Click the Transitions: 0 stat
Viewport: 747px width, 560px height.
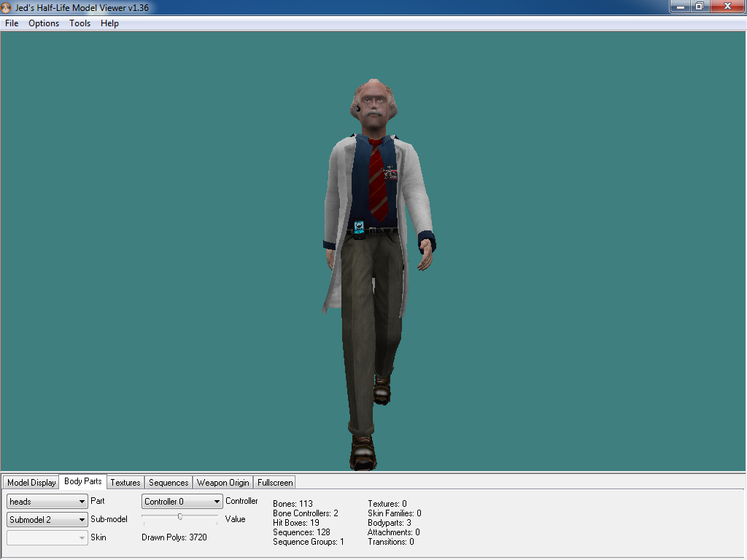pos(391,542)
